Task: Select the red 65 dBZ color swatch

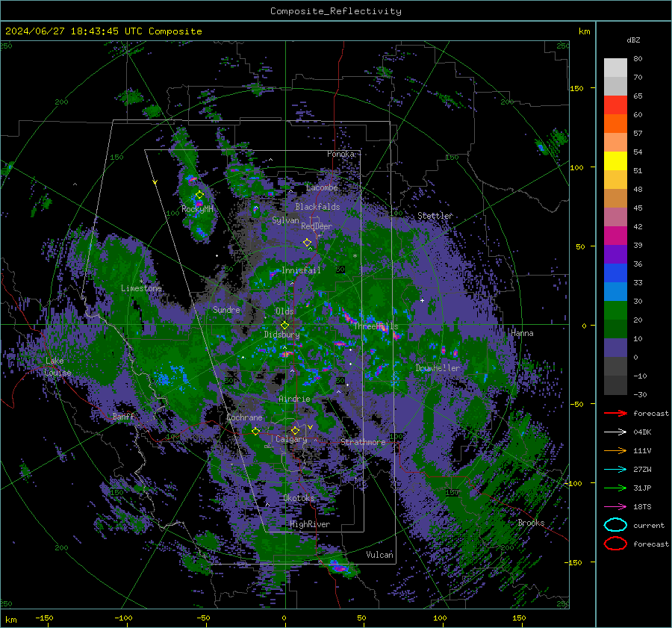Action: pos(615,105)
